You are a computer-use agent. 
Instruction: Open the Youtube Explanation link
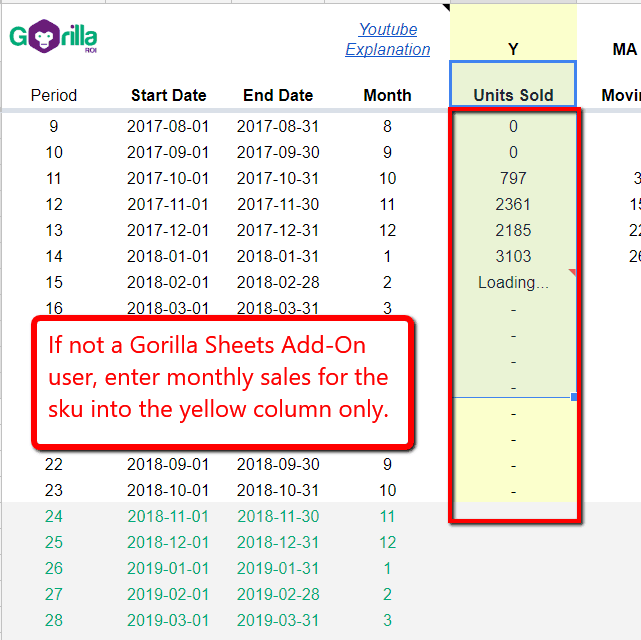coord(388,39)
